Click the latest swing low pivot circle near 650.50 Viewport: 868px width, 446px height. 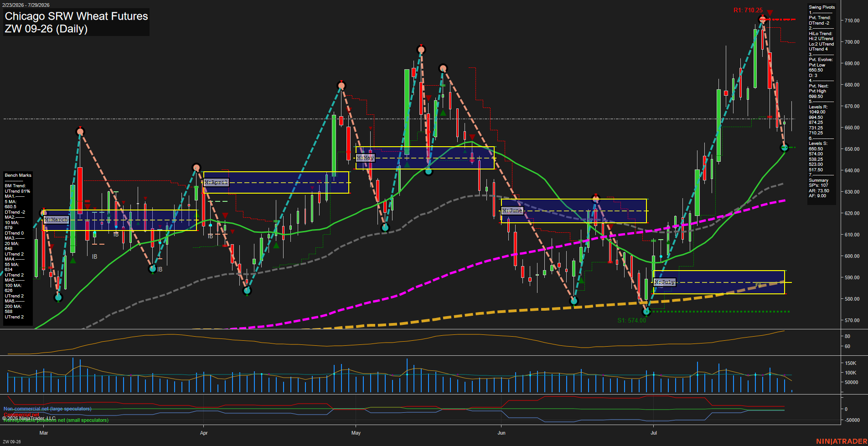(785, 148)
